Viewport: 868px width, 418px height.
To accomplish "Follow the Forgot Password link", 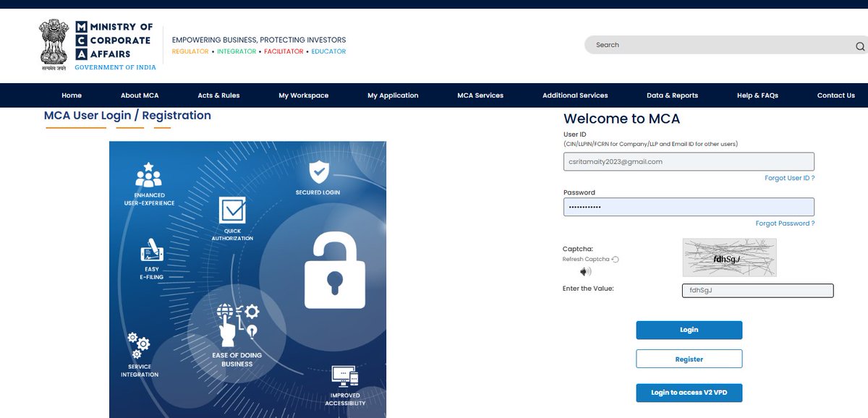I will tap(785, 223).
